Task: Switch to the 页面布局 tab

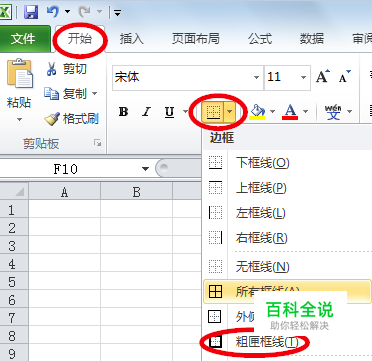Action: pyautogui.click(x=196, y=39)
